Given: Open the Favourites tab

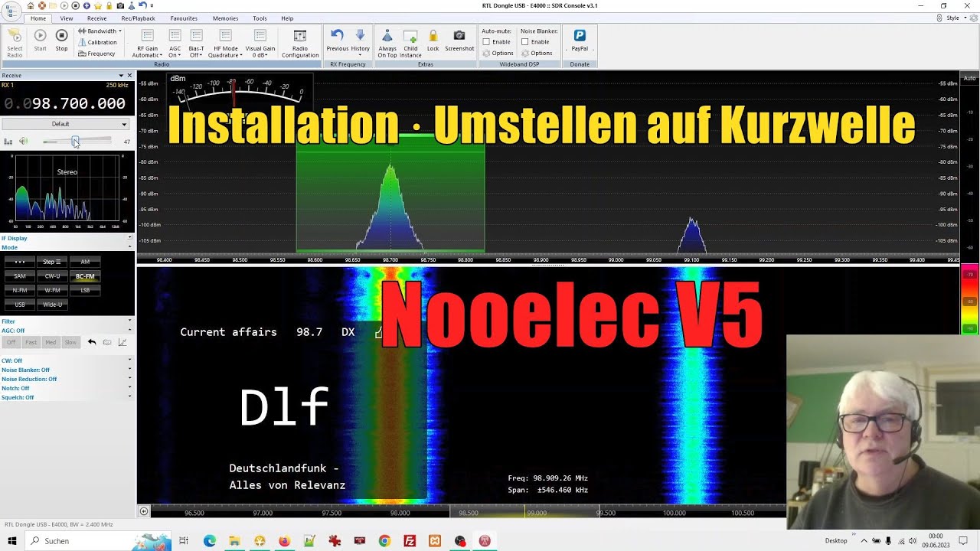Looking at the screenshot, I should (x=184, y=18).
